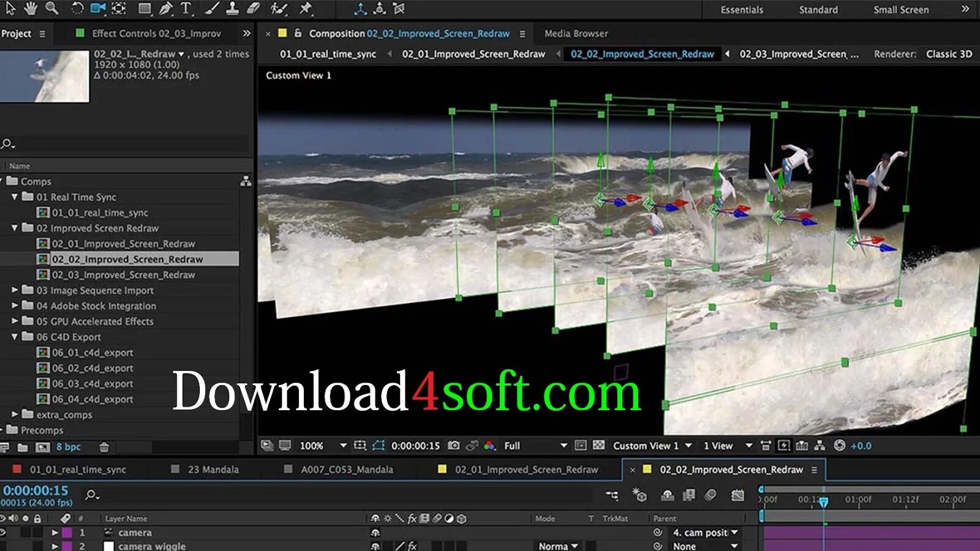Viewport: 980px width, 551px height.
Task: Expand the 04 Adobe Stock Integration folder
Action: coord(15,305)
